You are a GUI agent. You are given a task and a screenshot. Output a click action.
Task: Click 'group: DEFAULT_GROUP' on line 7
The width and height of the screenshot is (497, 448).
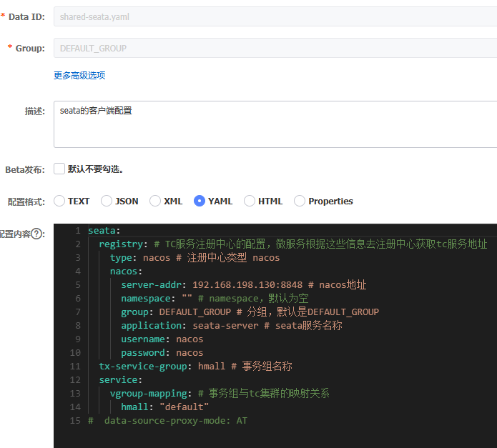(x=176, y=312)
